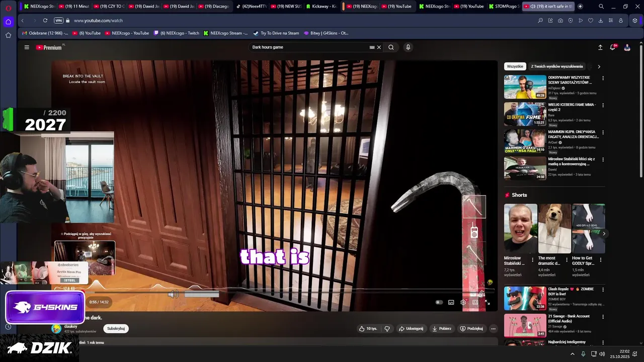644x362 pixels.
Task: Open Opera sidebar home icon
Action: tap(8, 22)
